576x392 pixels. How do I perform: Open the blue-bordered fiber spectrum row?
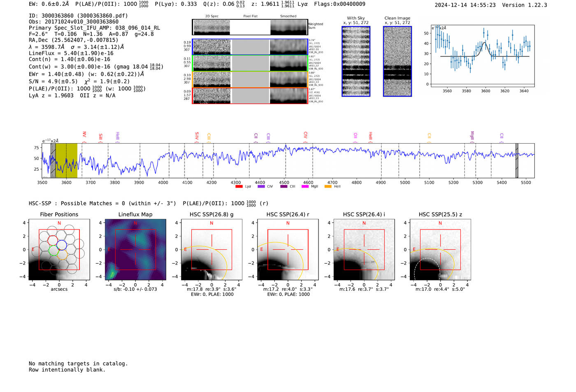coord(250,47)
